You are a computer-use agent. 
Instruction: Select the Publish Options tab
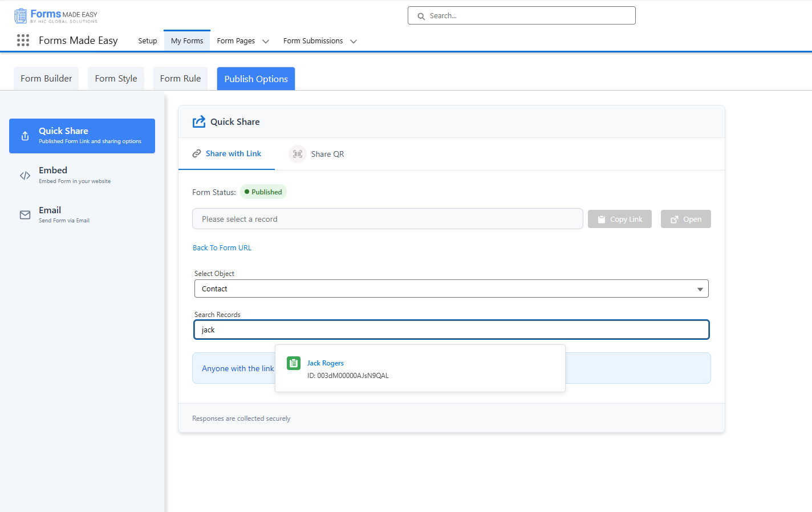point(256,79)
